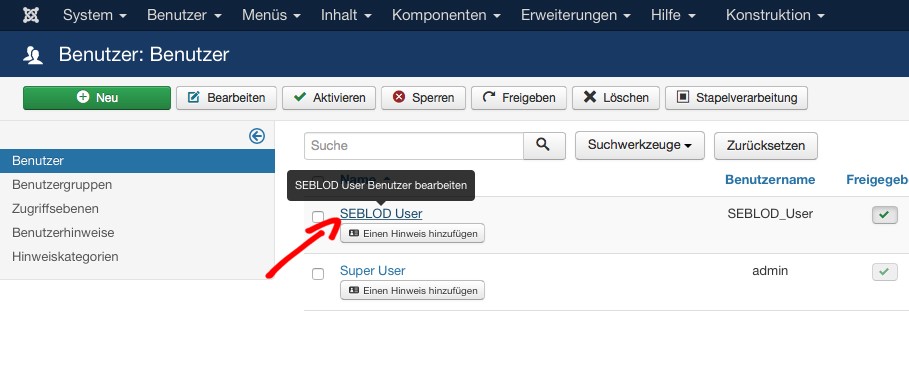The height and width of the screenshot is (392, 909).
Task: Expand the Suchwerkzeuge dropdown
Action: pyautogui.click(x=640, y=146)
